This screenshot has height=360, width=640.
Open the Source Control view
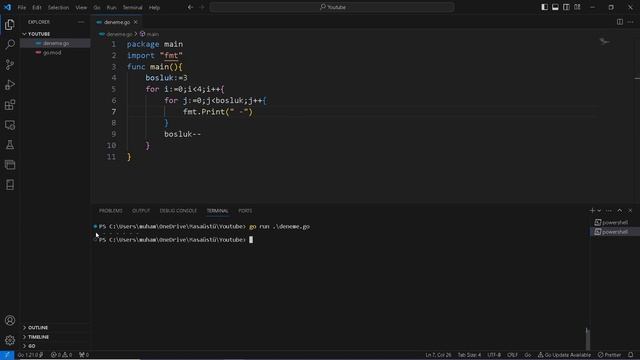pos(10,64)
